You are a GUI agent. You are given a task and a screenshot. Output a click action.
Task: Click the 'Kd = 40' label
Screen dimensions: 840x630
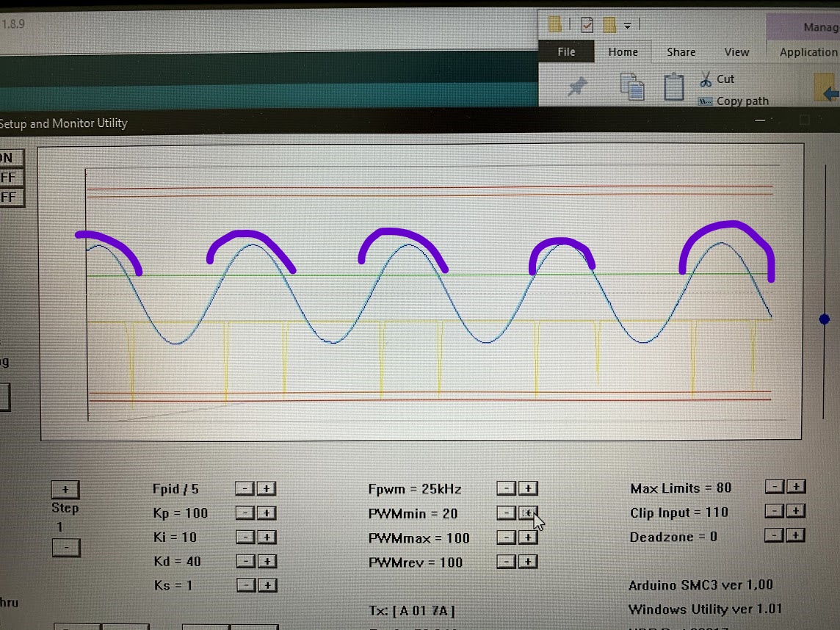(177, 562)
